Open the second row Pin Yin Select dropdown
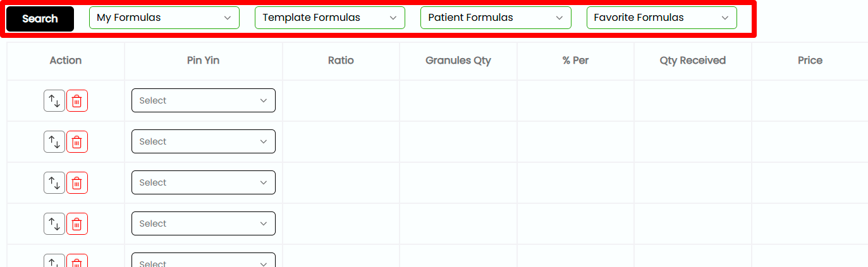868x267 pixels. (x=204, y=141)
